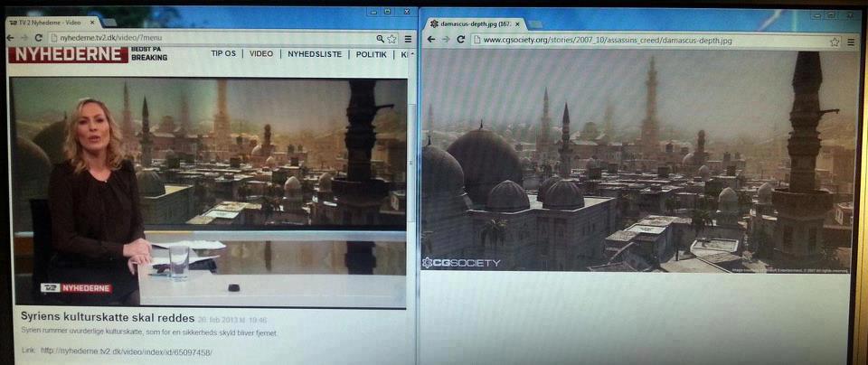868x365 pixels.
Task: Select the TIP OS menu item
Action: click(223, 54)
